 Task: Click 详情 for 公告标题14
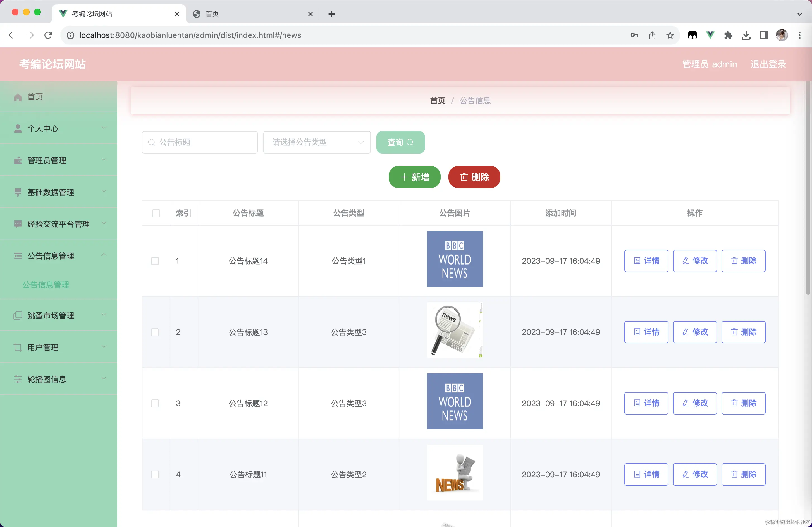646,261
